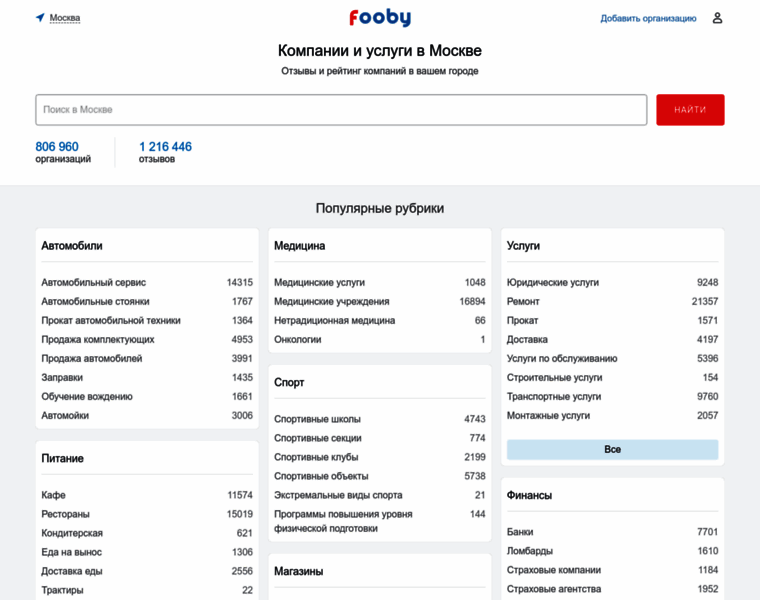Open the Fooby logo homepage

click(380, 18)
